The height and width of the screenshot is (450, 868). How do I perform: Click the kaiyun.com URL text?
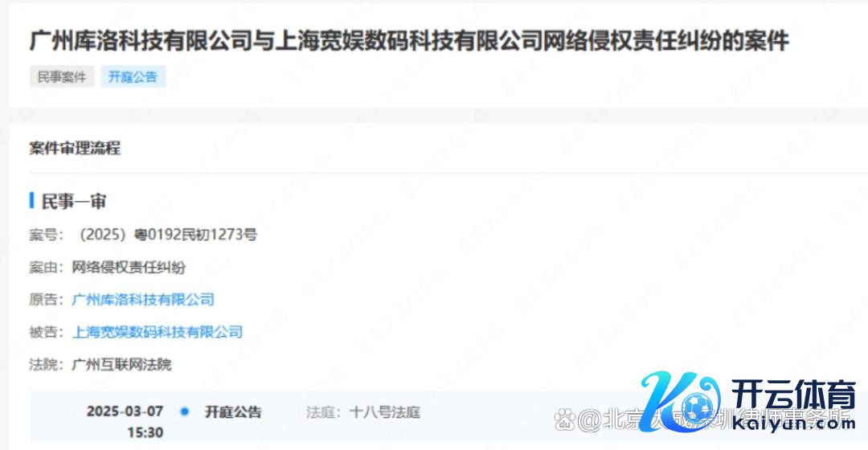[792, 423]
